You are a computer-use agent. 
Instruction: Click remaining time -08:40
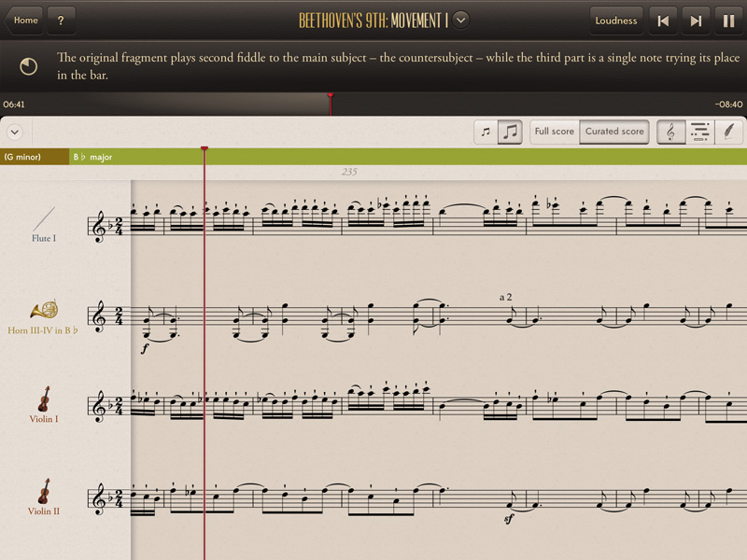728,105
